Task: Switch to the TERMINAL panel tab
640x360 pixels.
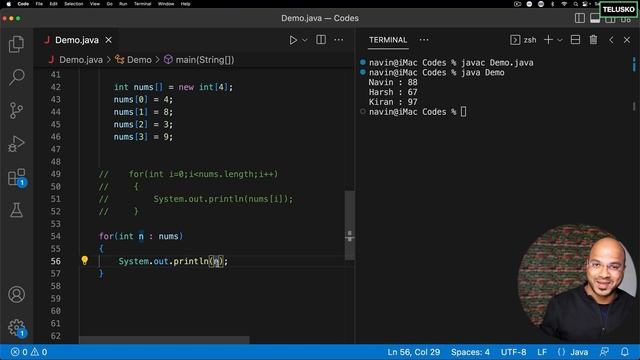Action: (x=388, y=40)
